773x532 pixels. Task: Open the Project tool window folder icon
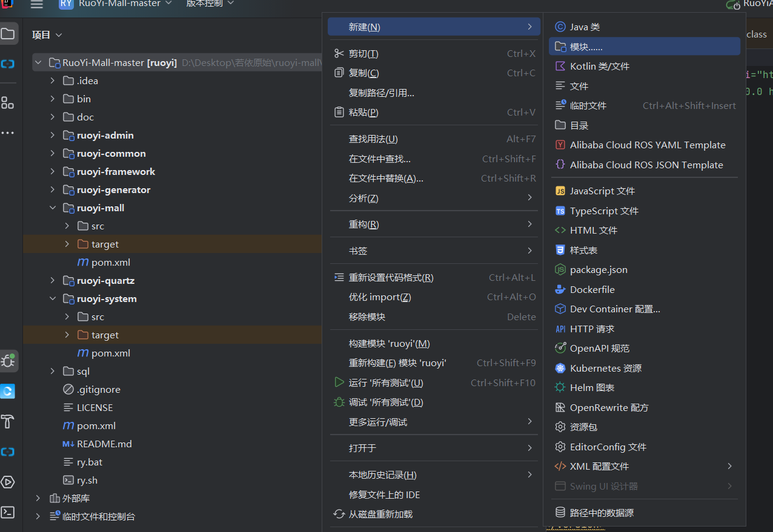8,33
